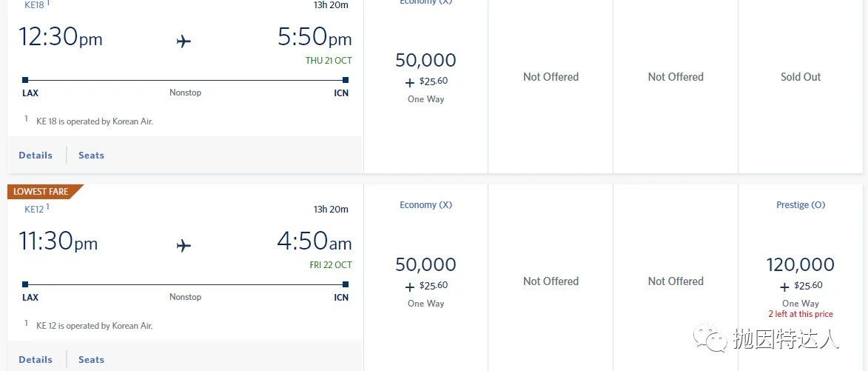Select the 50,000 miles Economy fare for KE18
Screen dimensions: 868x371
(425, 61)
